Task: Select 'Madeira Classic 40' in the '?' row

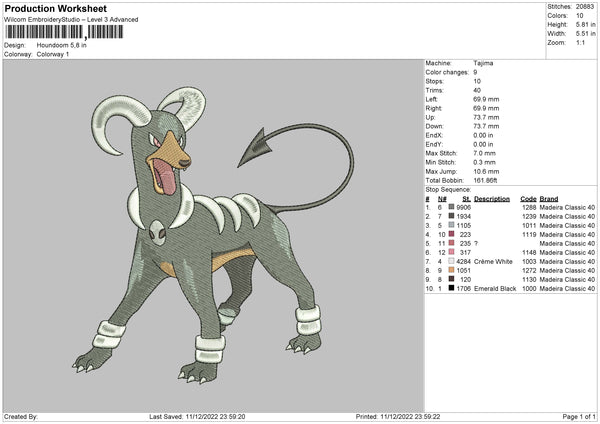Action: tap(567, 243)
